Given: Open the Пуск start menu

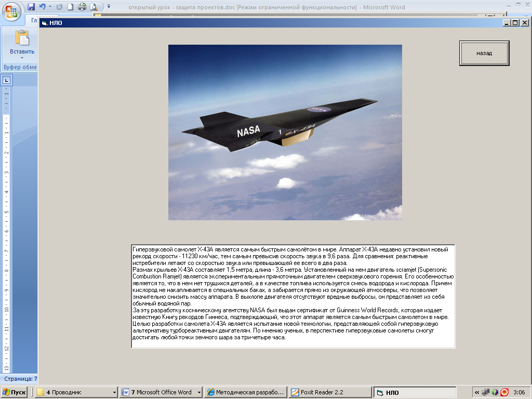Looking at the screenshot, I should point(14,392).
